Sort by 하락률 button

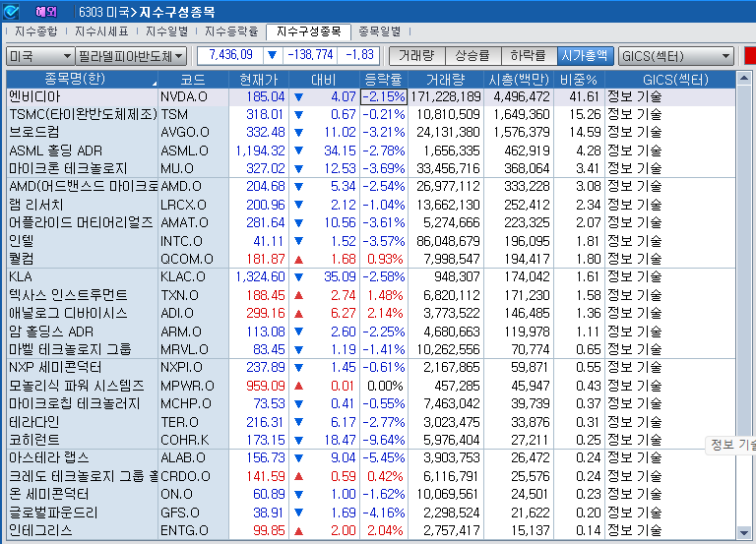pyautogui.click(x=529, y=56)
